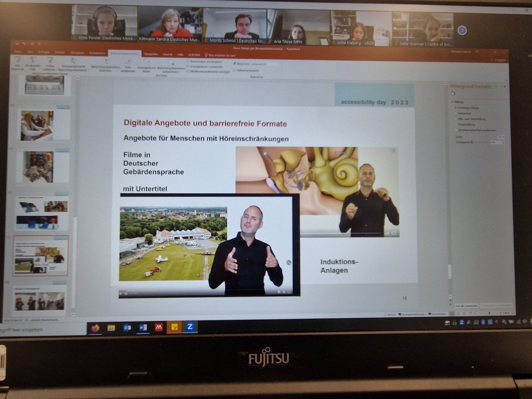Open the Datei tab
532x399 pixels.
pos(18,52)
